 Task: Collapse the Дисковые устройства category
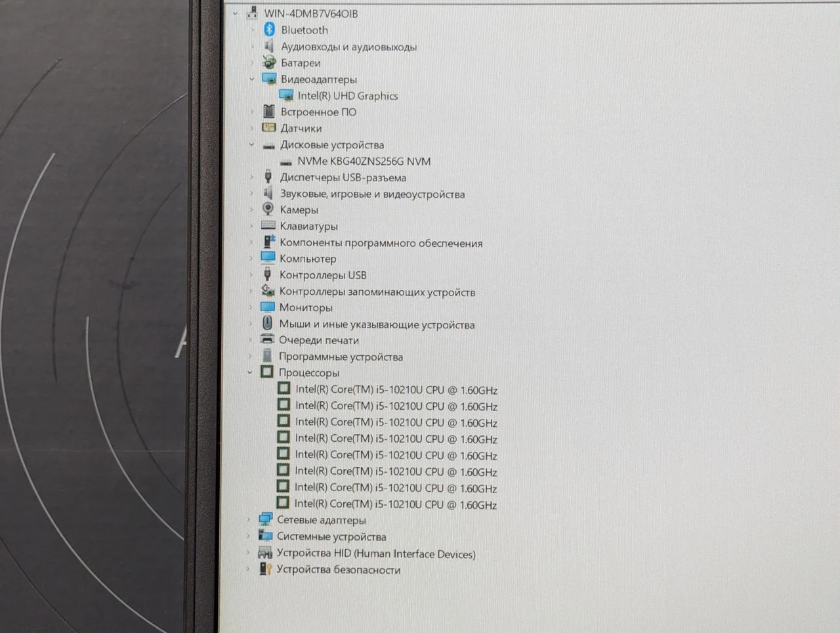[251, 144]
